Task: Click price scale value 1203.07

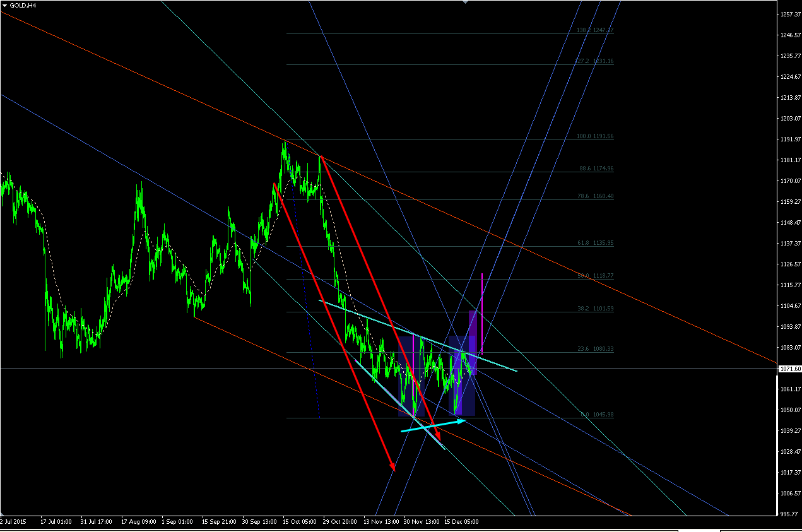Action: click(789, 118)
